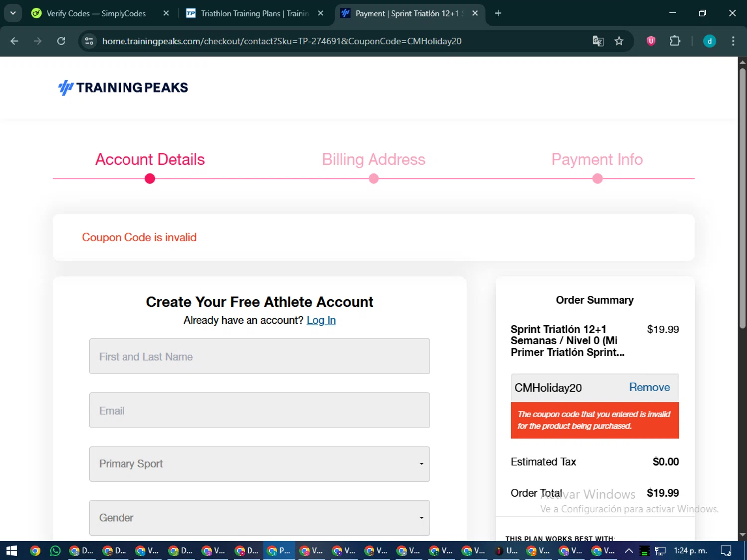This screenshot has height=560, width=747.
Task: Open a new browser tab
Action: point(498,13)
